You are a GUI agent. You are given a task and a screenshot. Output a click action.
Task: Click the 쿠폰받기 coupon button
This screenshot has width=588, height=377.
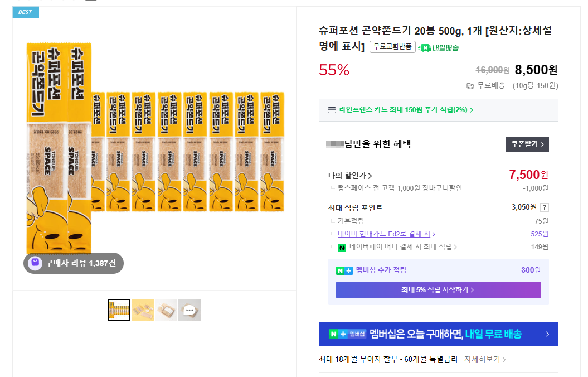coord(526,144)
